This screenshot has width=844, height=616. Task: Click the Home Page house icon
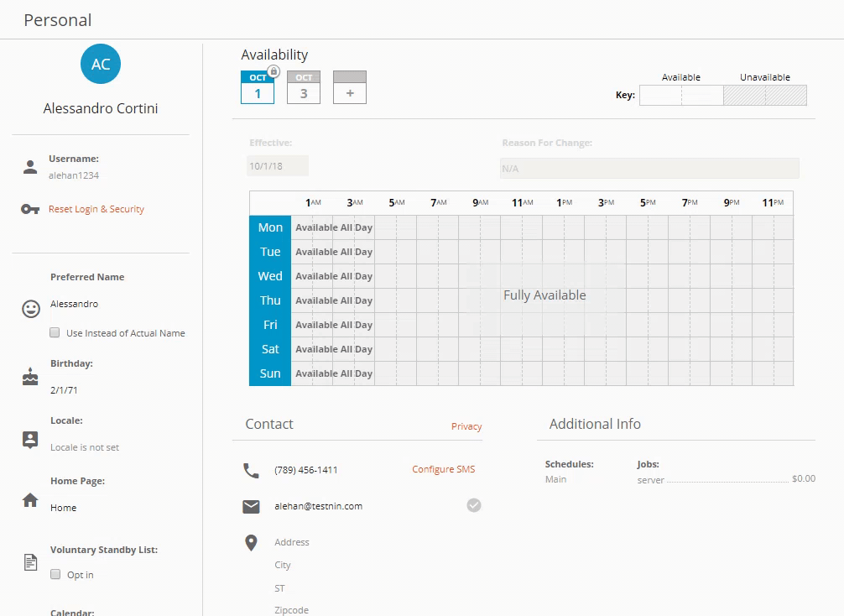pyautogui.click(x=30, y=500)
